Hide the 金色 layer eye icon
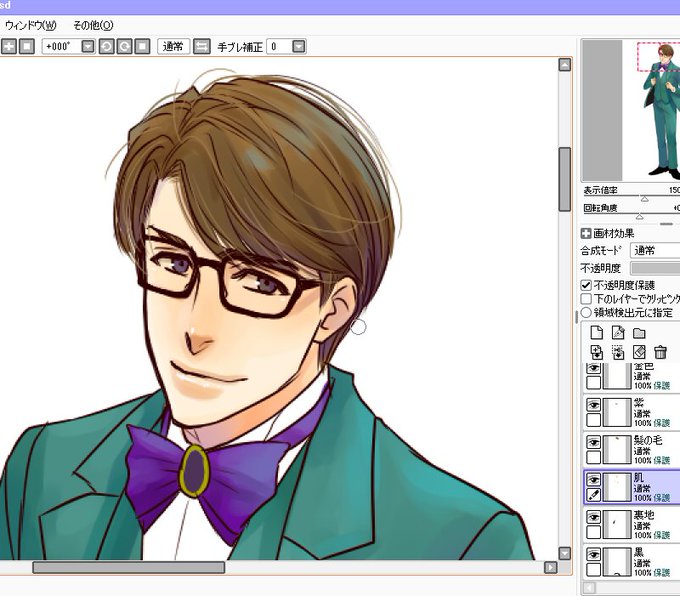Image resolution: width=680 pixels, height=596 pixels. click(x=593, y=368)
